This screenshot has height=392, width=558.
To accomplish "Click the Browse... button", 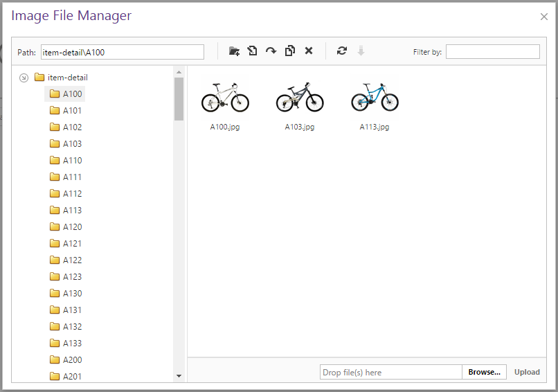I will click(x=484, y=373).
